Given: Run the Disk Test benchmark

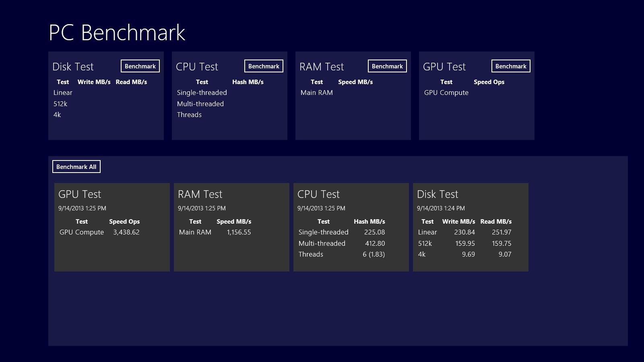Looking at the screenshot, I should (x=140, y=66).
